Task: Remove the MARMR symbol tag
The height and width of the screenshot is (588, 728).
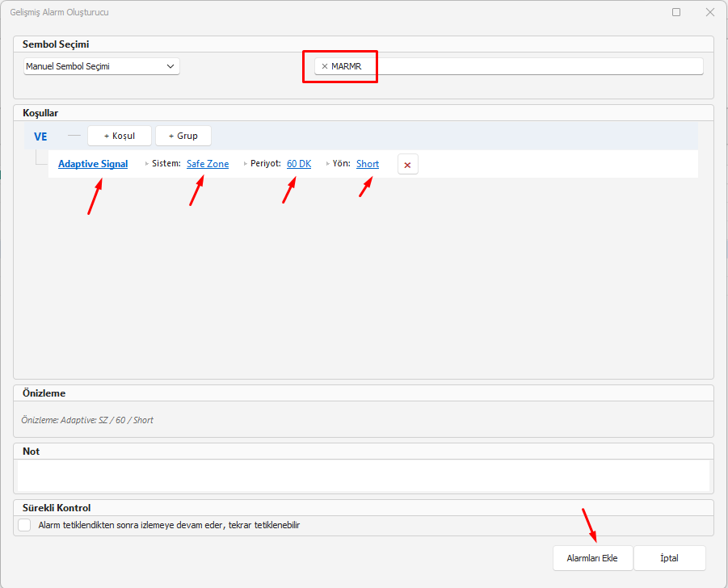Action: (x=325, y=66)
